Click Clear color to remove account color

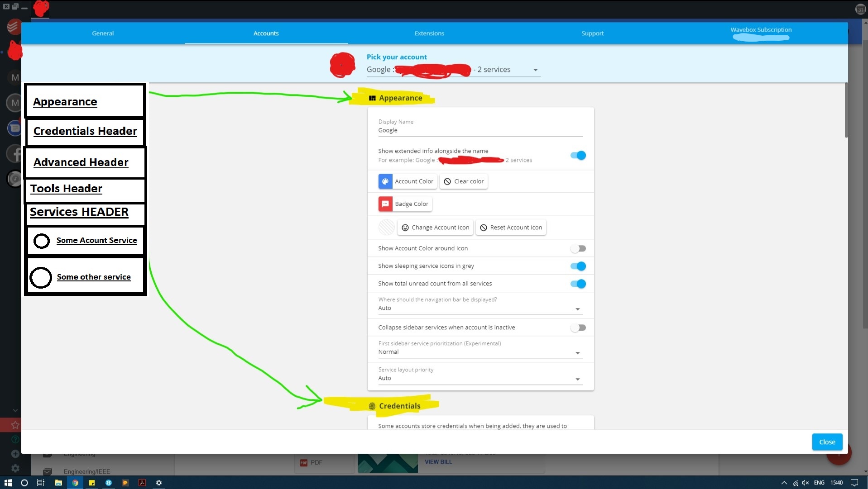(463, 181)
